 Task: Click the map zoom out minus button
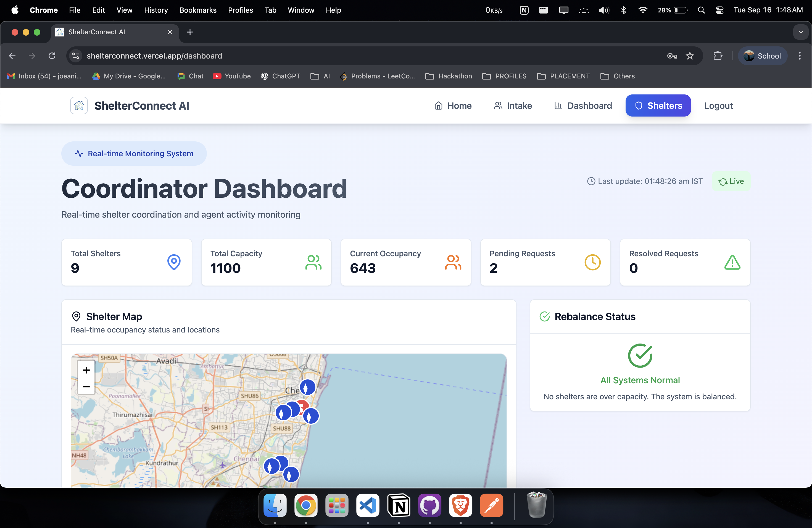(86, 386)
